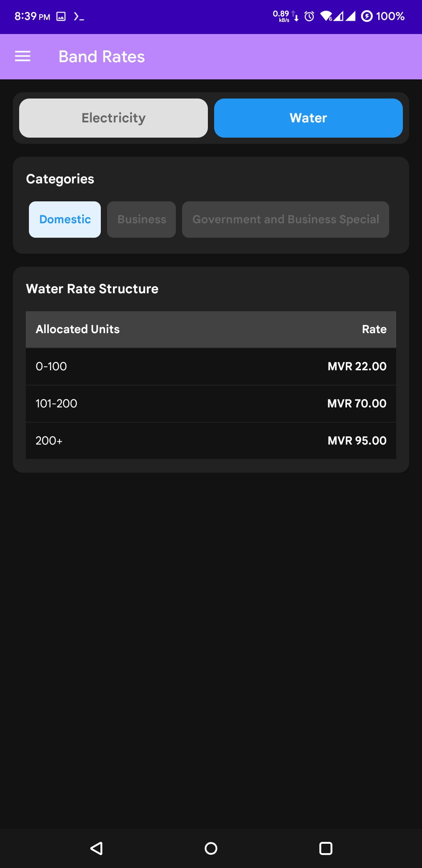The height and width of the screenshot is (868, 422).
Task: Tap the 200+ units rate row
Action: click(211, 441)
